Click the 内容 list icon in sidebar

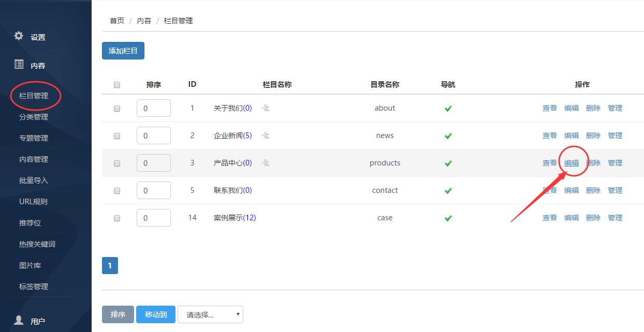pyautogui.click(x=19, y=65)
